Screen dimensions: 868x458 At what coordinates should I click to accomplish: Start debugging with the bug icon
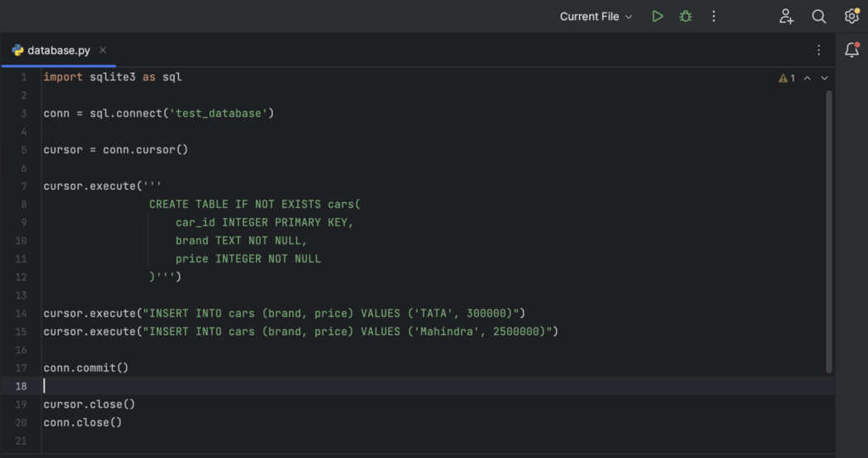pyautogui.click(x=685, y=17)
